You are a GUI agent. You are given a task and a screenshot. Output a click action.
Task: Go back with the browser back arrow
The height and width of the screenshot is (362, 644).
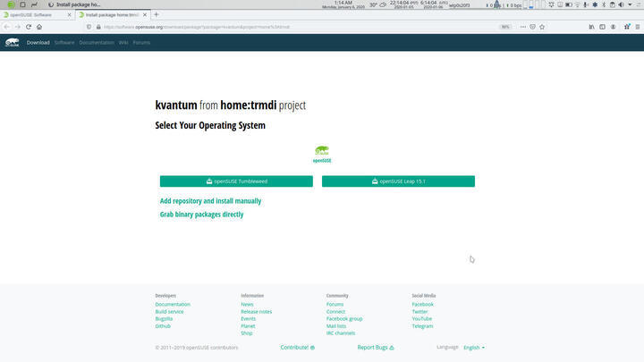[x=7, y=27]
